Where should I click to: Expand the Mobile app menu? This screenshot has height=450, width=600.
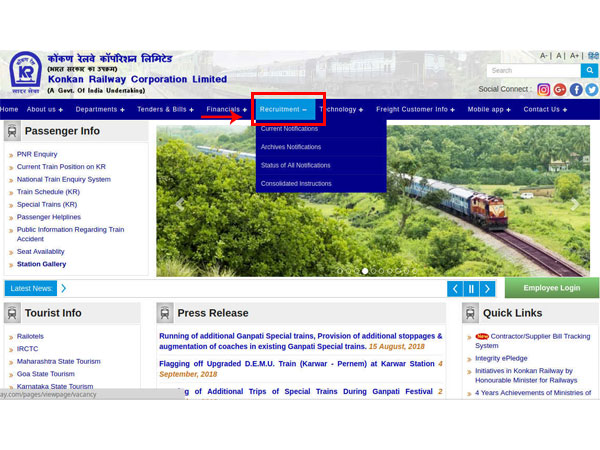(x=489, y=109)
